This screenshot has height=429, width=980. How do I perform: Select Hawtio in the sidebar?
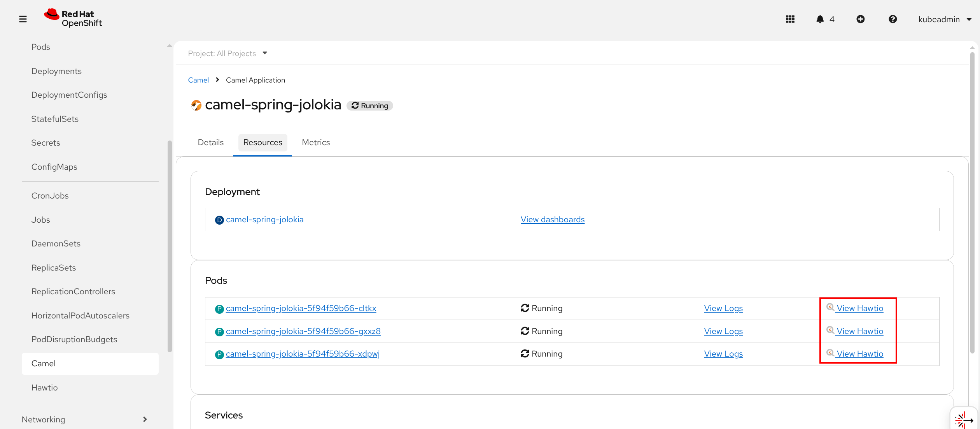pyautogui.click(x=44, y=387)
